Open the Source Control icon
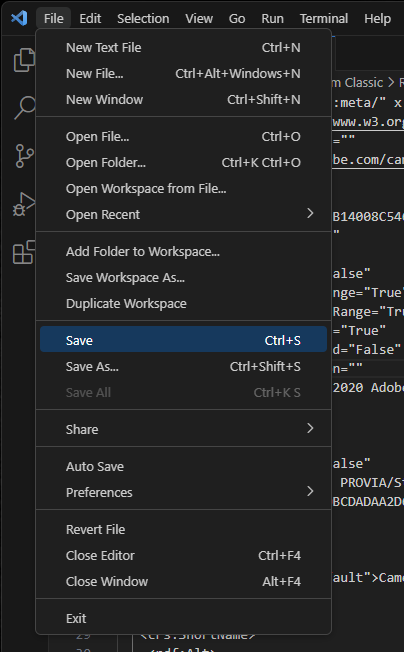The image size is (404, 652). [25, 156]
